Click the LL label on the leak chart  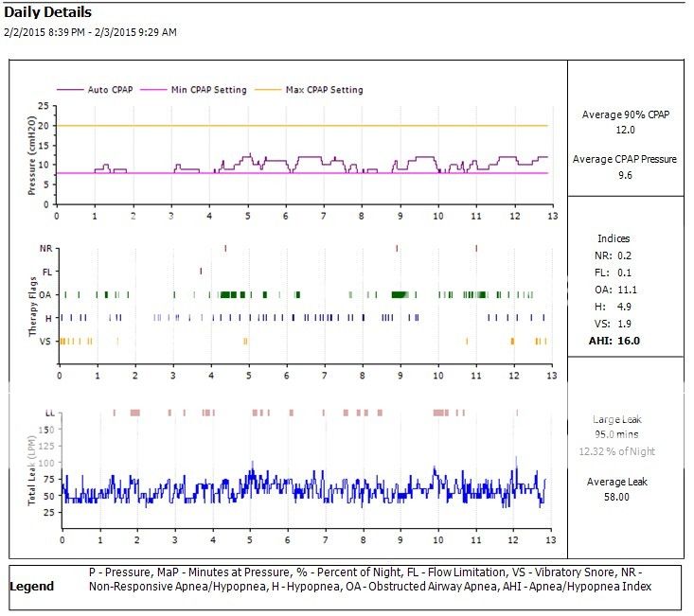(x=48, y=413)
